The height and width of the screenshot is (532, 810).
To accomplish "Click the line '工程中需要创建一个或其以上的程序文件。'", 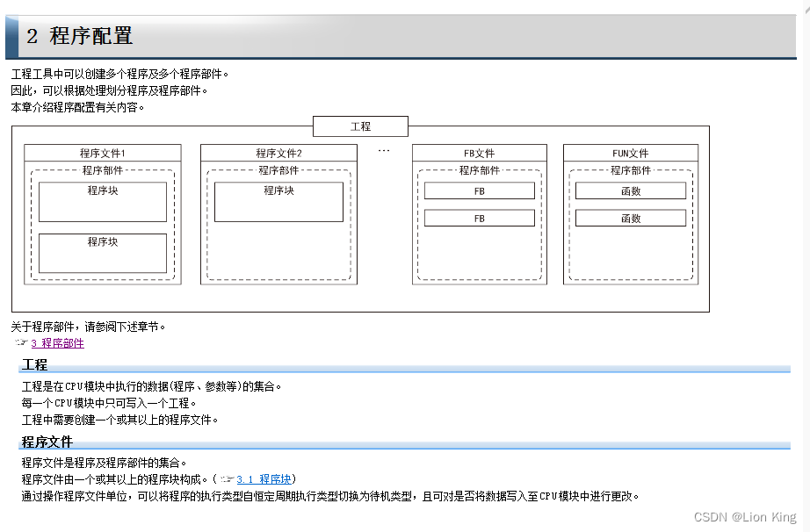I will coord(119,420).
